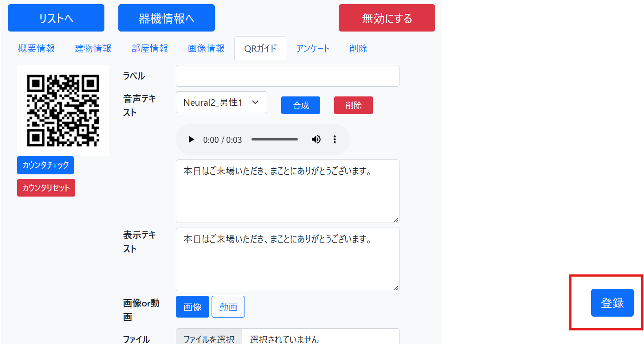
Task: Click the ラベル label input field
Action: coord(287,76)
